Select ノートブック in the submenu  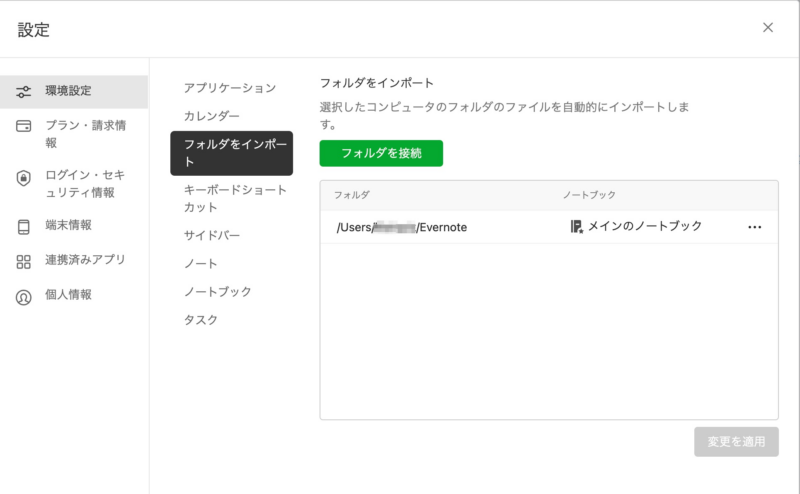pos(217,292)
